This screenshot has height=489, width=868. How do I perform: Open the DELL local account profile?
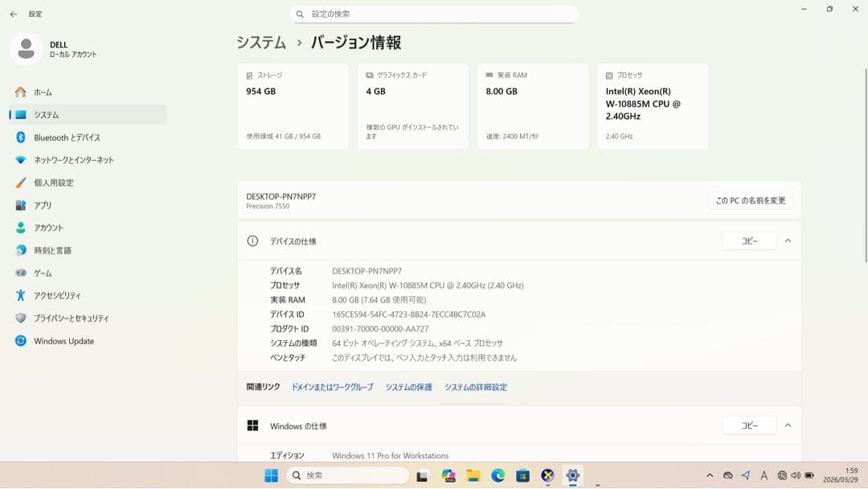tap(55, 49)
